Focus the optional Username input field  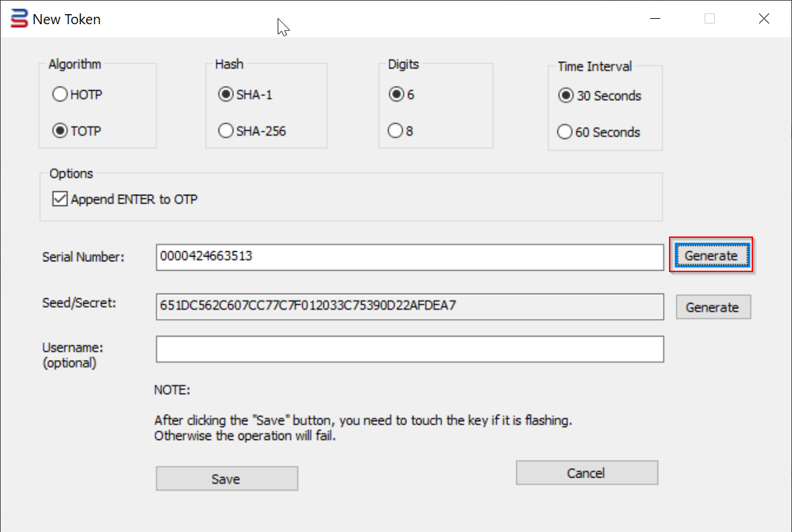coord(409,349)
